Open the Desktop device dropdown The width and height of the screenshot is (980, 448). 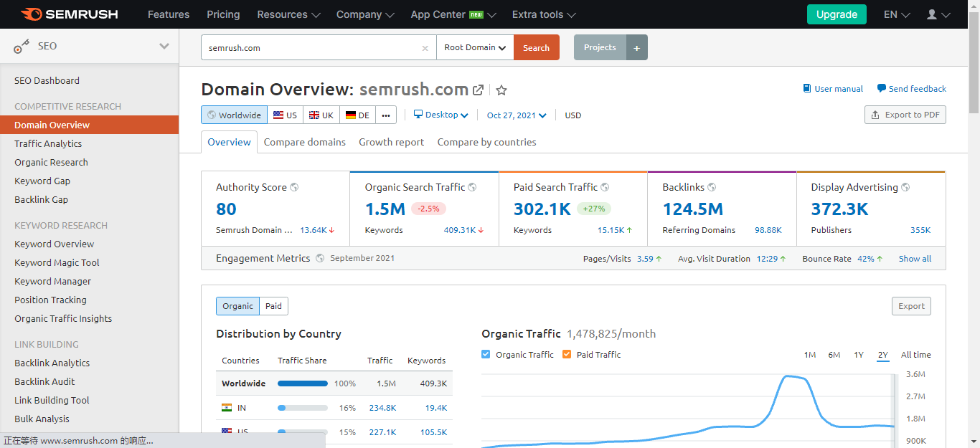tap(441, 115)
